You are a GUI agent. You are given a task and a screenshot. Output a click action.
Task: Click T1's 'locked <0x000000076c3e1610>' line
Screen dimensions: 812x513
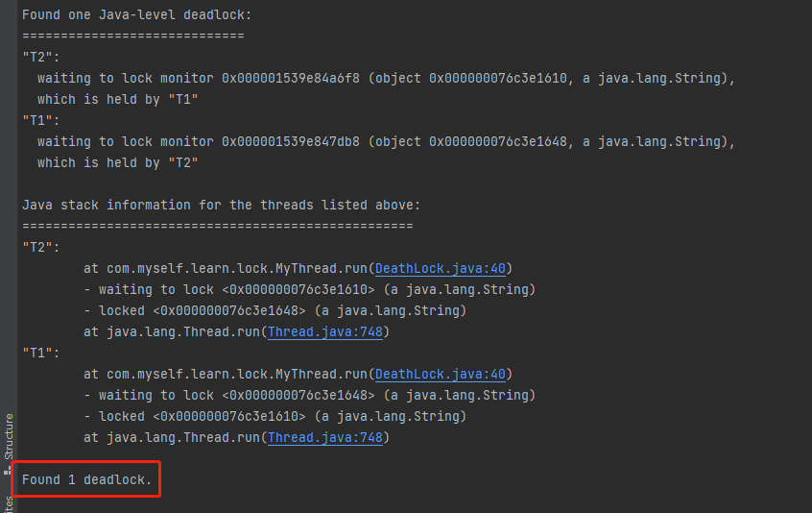pos(275,417)
